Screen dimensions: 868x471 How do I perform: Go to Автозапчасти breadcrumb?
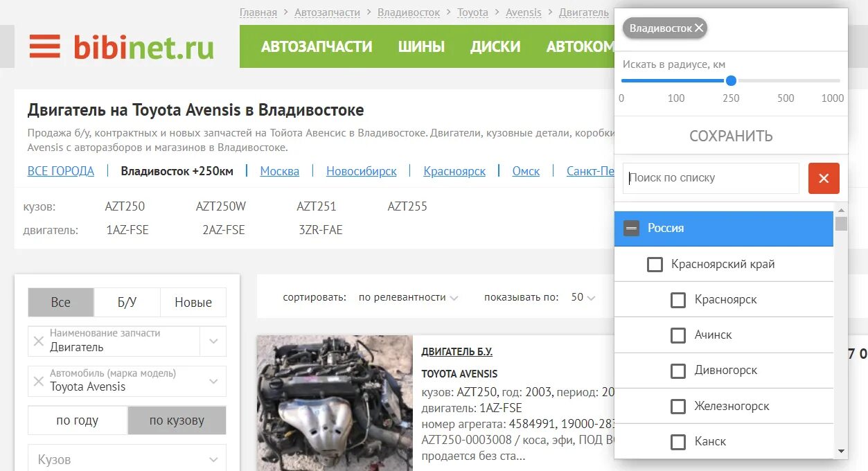pyautogui.click(x=327, y=12)
